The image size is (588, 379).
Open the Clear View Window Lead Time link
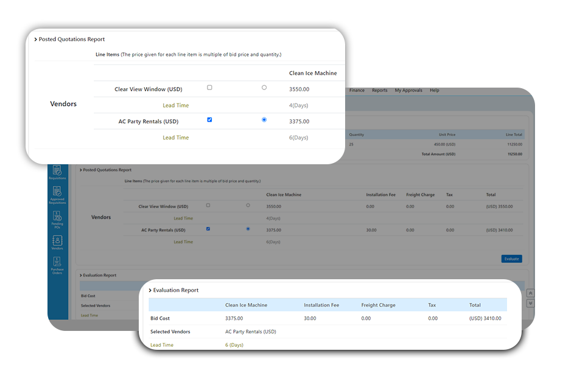[176, 105]
